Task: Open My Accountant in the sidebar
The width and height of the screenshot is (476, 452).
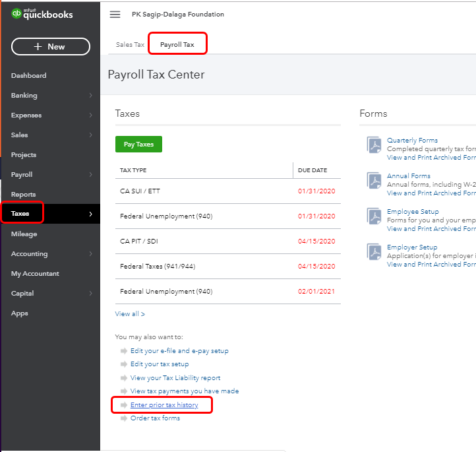Action: 35,274
